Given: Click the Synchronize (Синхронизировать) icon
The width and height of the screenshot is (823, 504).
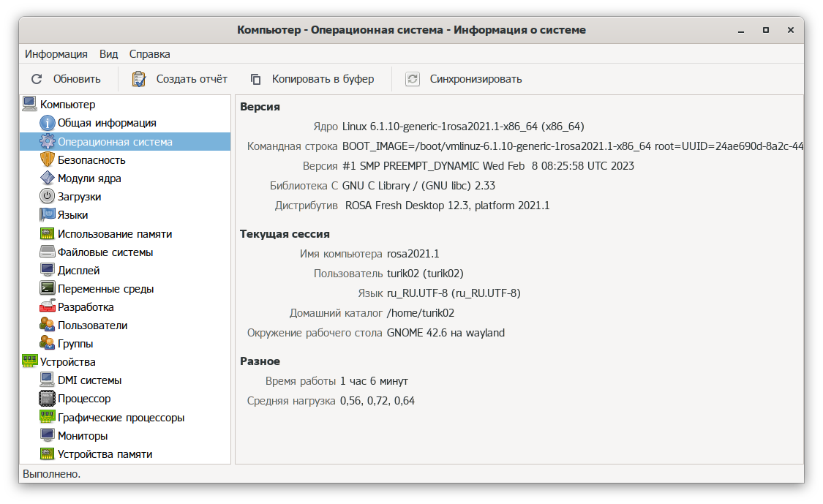Looking at the screenshot, I should coord(413,79).
